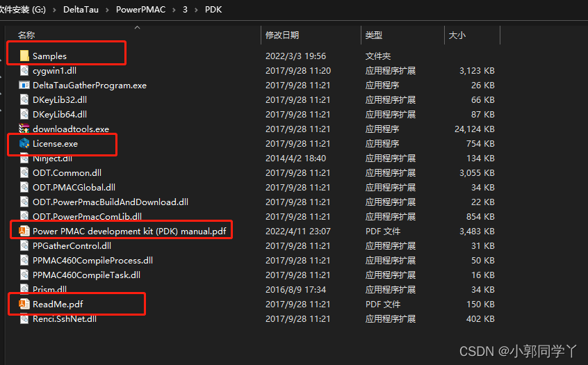Sort files by 大小 column header

pos(457,35)
